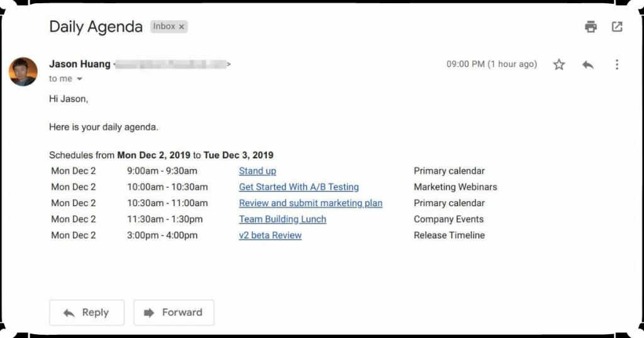The width and height of the screenshot is (644, 338).
Task: Open Get Started With A/B Testing link
Action: click(x=299, y=187)
